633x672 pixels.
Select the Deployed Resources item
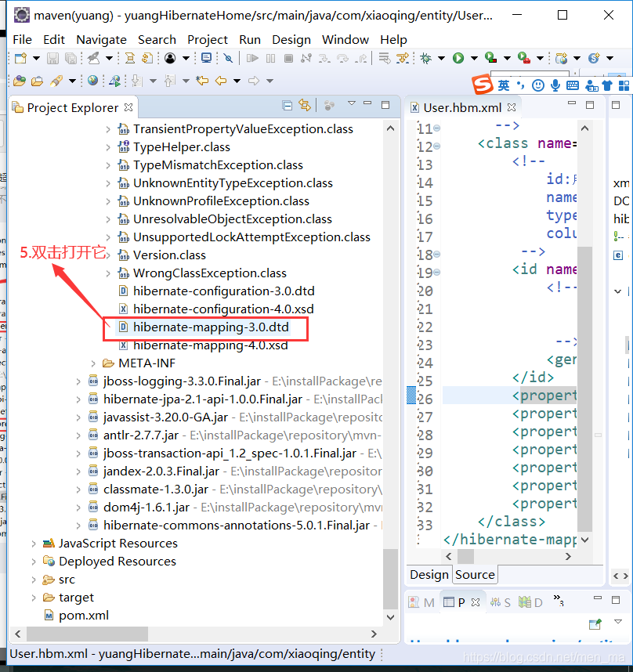[118, 562]
